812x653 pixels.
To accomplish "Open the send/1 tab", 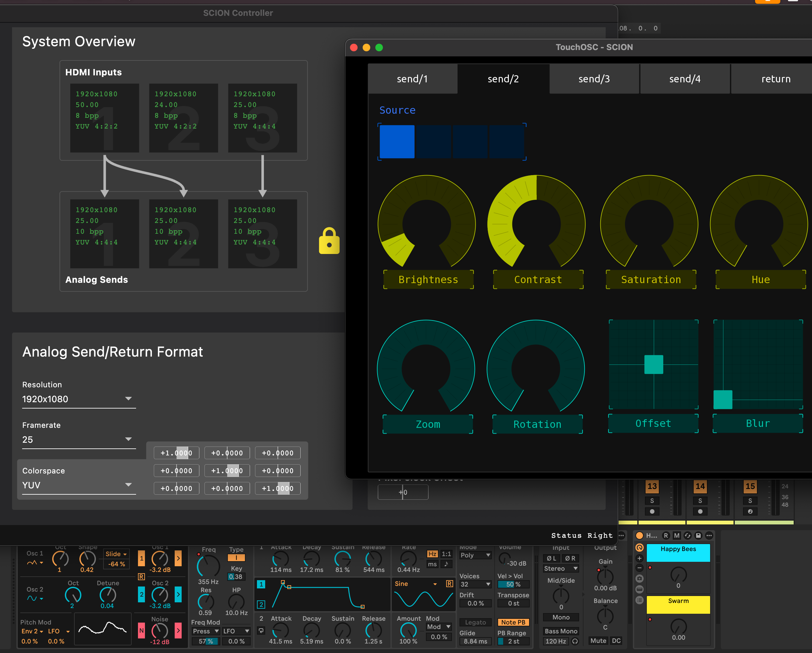I will click(x=412, y=79).
